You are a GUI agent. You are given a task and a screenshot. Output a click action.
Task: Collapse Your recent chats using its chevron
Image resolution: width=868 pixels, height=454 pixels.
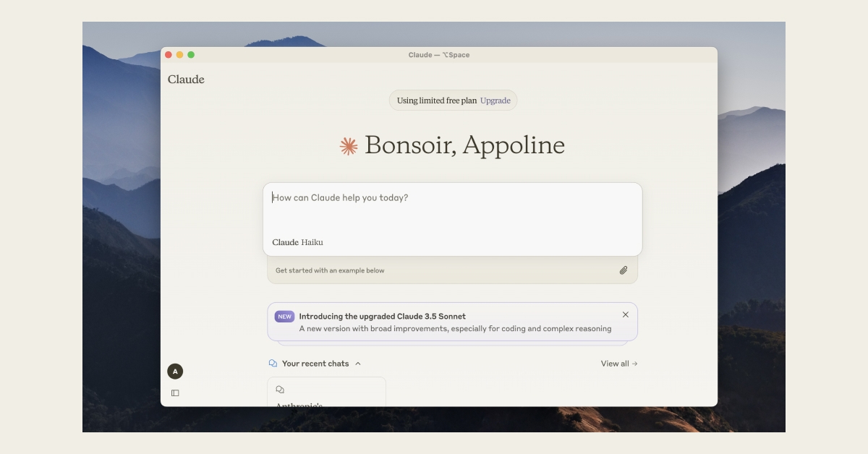click(x=358, y=364)
